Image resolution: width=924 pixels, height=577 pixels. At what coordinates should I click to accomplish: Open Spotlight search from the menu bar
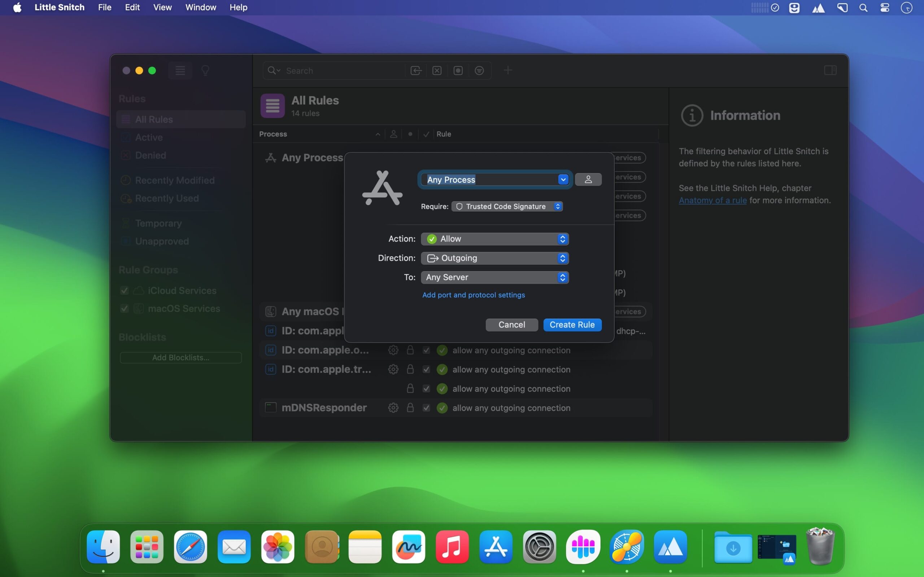864,7
